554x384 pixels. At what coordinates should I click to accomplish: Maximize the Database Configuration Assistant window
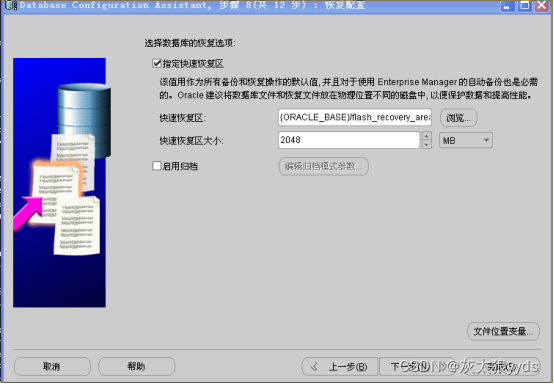[x=525, y=6]
